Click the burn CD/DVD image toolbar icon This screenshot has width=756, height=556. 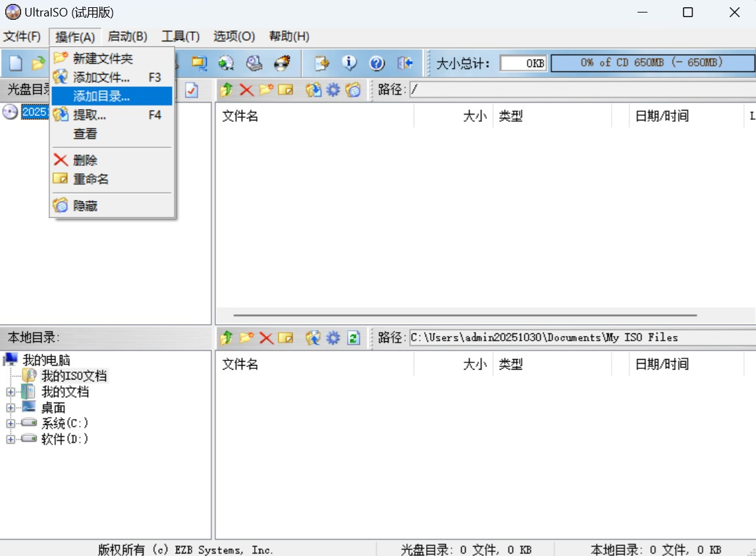click(283, 63)
